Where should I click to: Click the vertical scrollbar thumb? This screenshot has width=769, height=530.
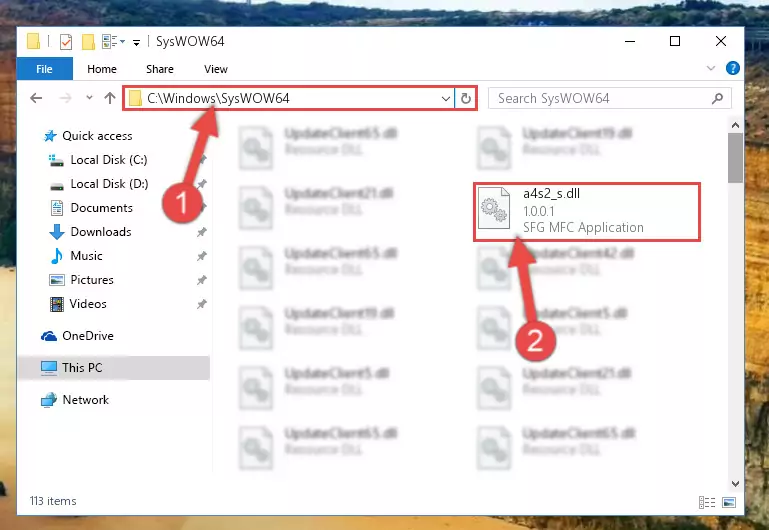pyautogui.click(x=735, y=158)
